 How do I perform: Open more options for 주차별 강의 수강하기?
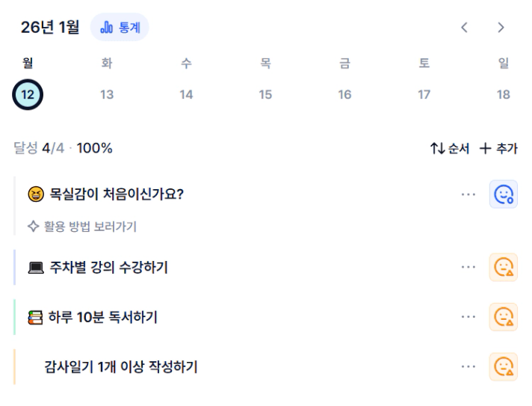click(468, 267)
